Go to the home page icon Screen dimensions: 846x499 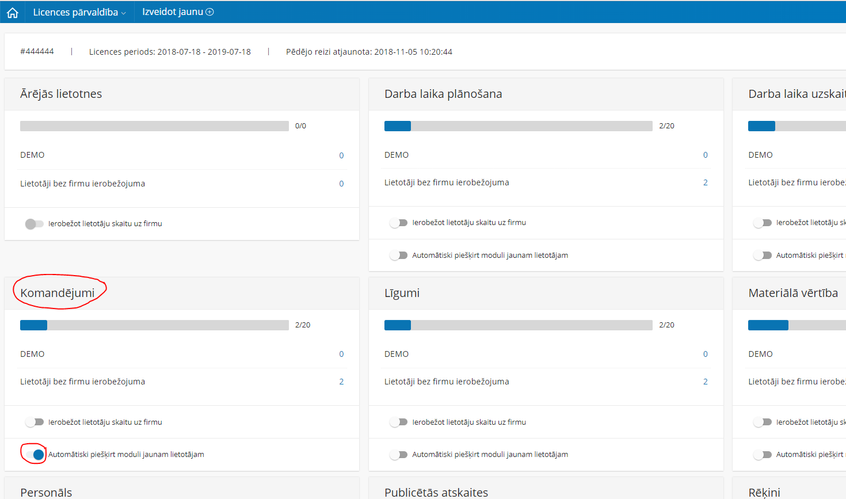(x=12, y=12)
